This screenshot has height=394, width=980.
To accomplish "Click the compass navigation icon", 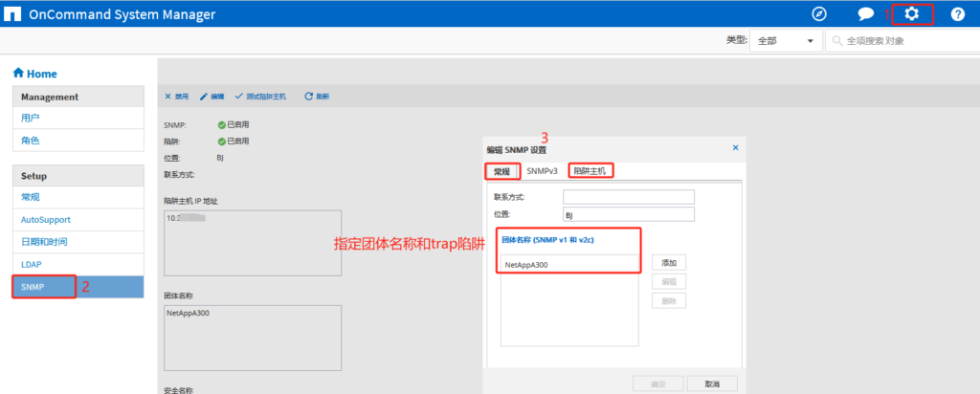I will tap(819, 13).
